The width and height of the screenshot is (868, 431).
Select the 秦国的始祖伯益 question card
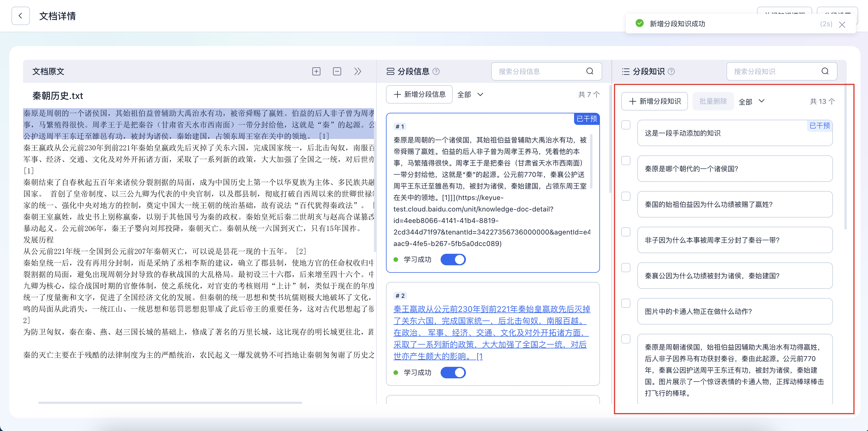pyautogui.click(x=735, y=205)
